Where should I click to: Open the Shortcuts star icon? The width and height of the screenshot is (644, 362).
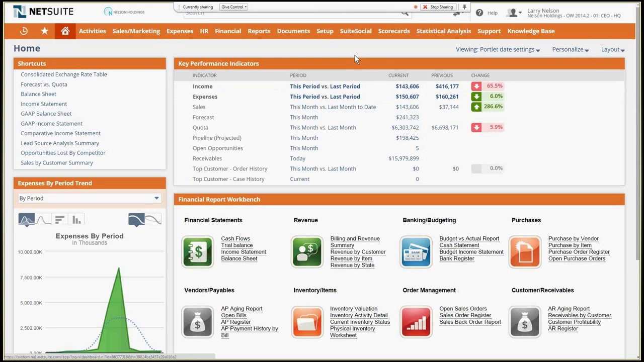(45, 31)
